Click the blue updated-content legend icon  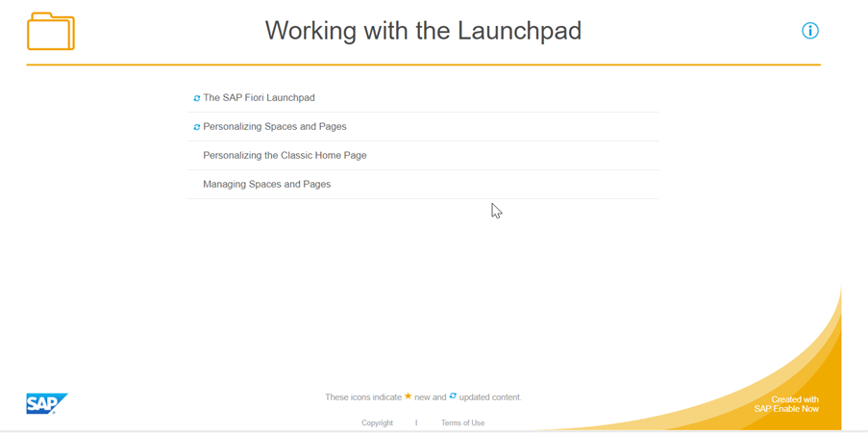453,396
